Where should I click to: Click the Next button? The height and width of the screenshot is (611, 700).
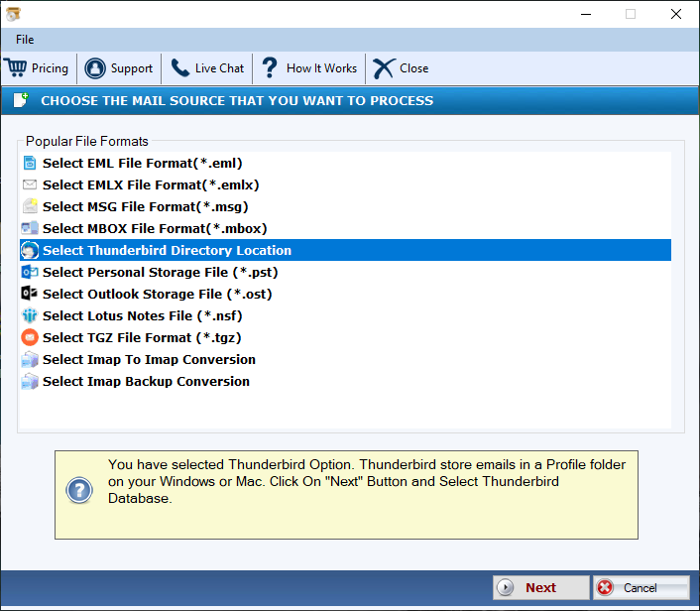click(x=541, y=587)
